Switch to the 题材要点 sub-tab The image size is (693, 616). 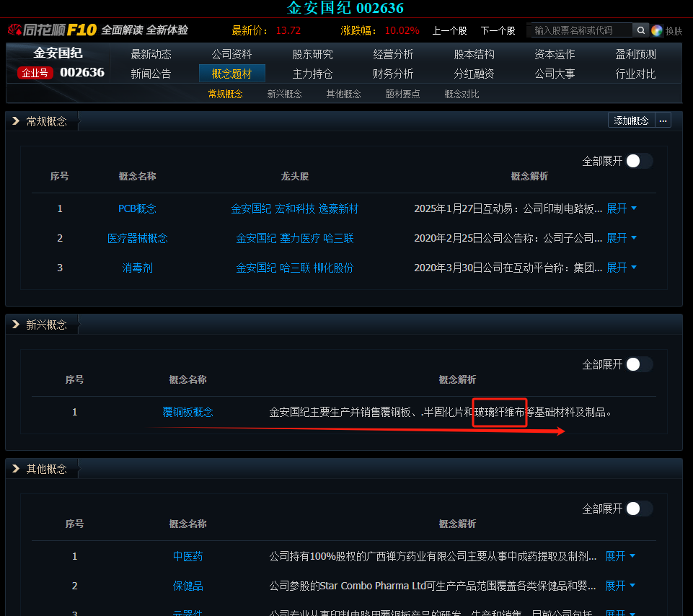tap(402, 94)
